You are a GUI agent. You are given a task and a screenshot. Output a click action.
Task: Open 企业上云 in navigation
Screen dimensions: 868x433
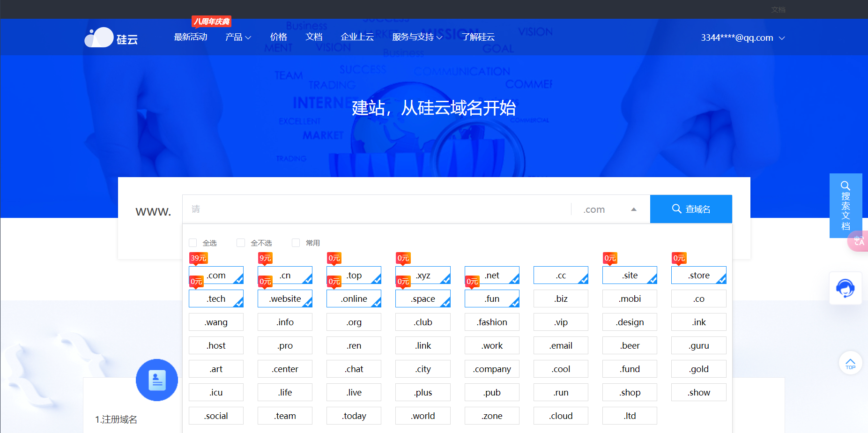[x=357, y=37]
